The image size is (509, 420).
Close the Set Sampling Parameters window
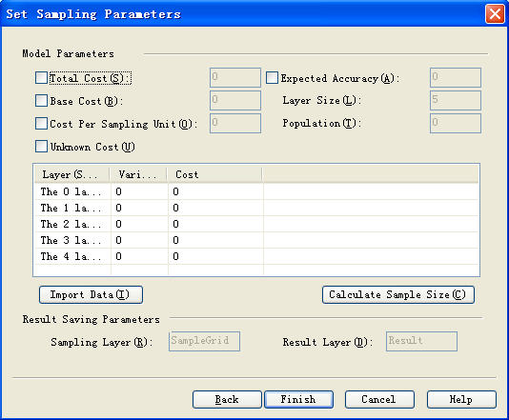495,14
